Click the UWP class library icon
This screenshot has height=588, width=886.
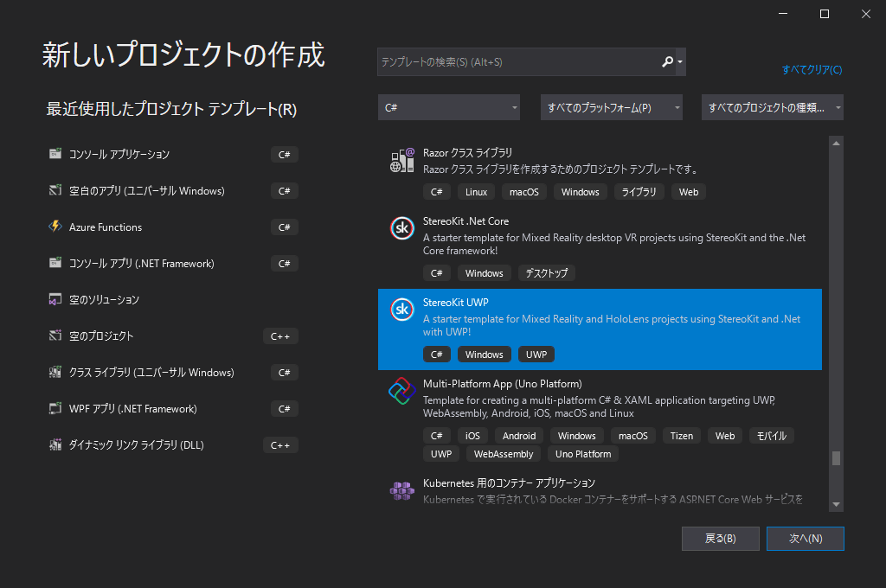tap(55, 372)
